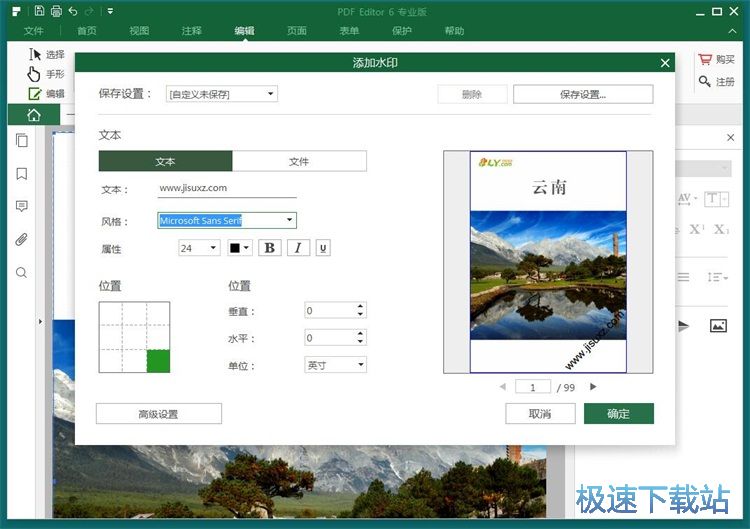Switch to the 页面 tab
This screenshot has height=529, width=750.
tap(297, 31)
